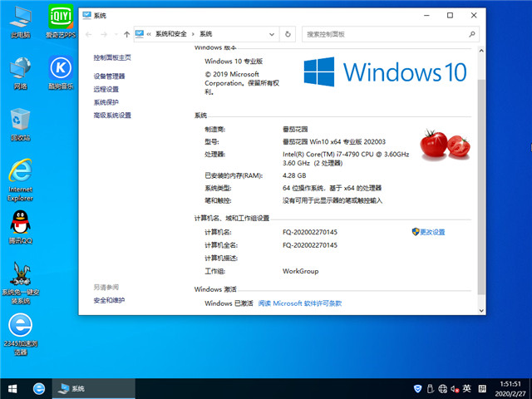
Task: Open 远程设置 link
Action: click(x=106, y=89)
